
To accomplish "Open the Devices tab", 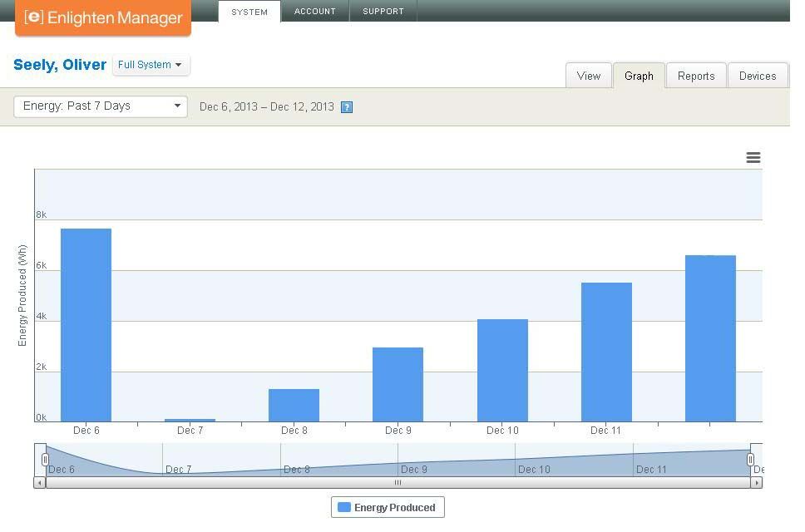I will click(x=757, y=76).
